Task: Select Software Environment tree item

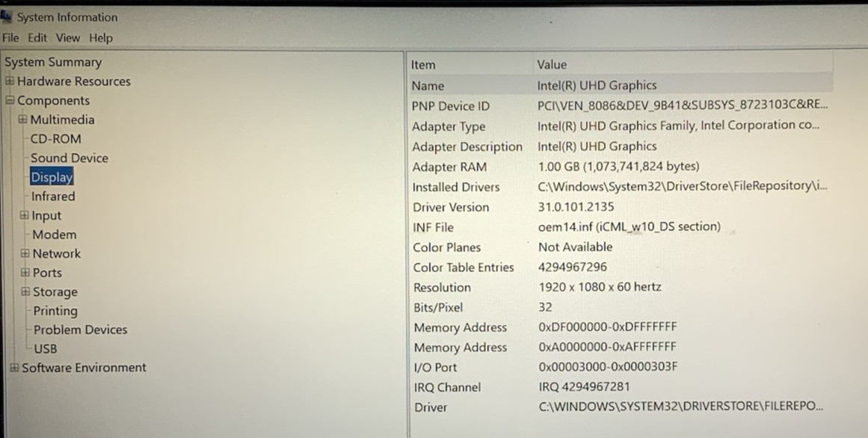Action: [x=84, y=368]
